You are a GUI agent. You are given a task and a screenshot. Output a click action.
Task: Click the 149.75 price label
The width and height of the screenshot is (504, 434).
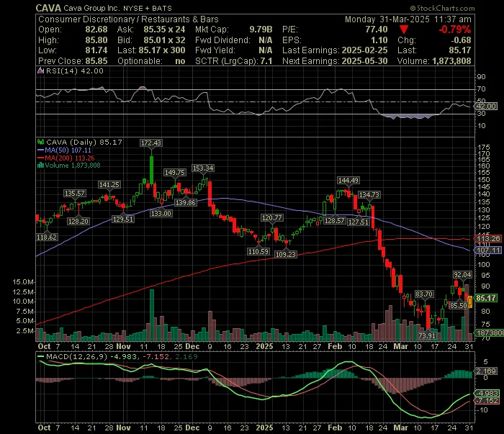coord(174,173)
